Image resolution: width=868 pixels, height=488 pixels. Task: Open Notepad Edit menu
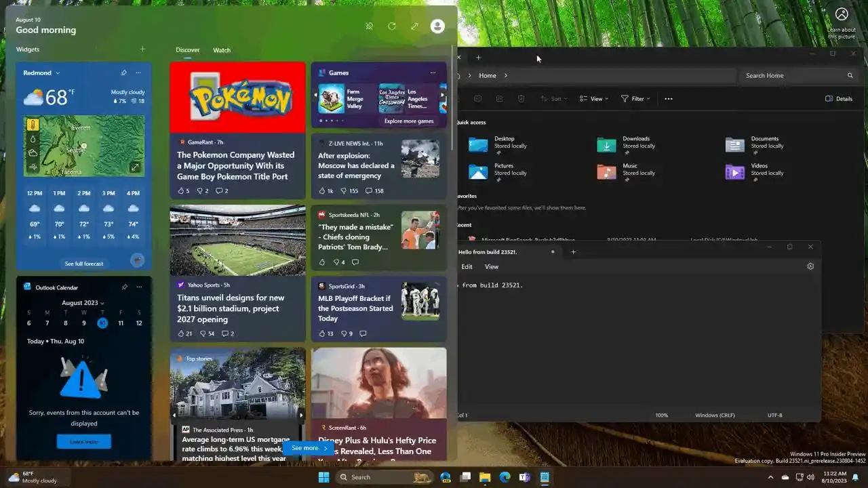pyautogui.click(x=467, y=267)
